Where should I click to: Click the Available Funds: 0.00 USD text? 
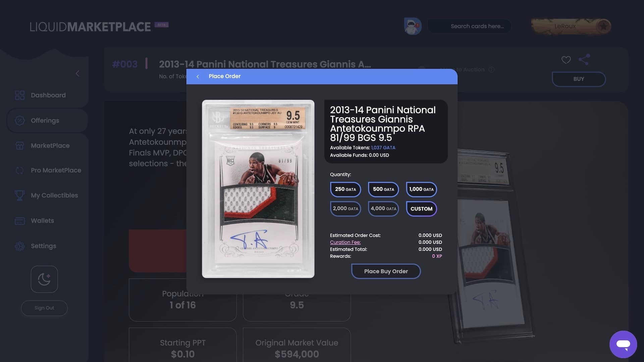coord(359,155)
